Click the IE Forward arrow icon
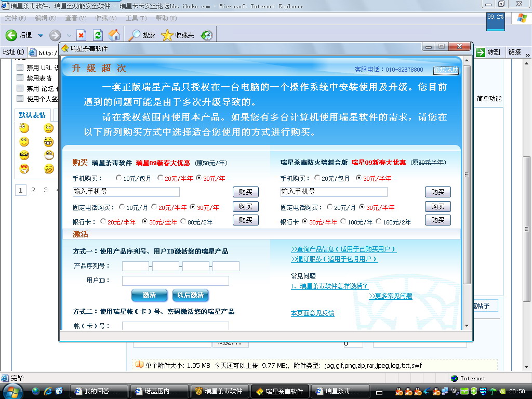The image size is (532, 399). [x=55, y=35]
